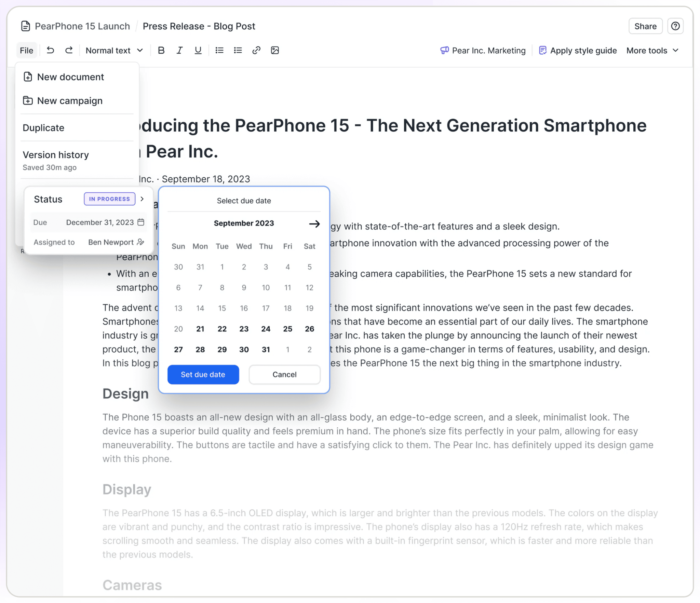Click the insert link icon
700x603 pixels.
pyautogui.click(x=255, y=50)
